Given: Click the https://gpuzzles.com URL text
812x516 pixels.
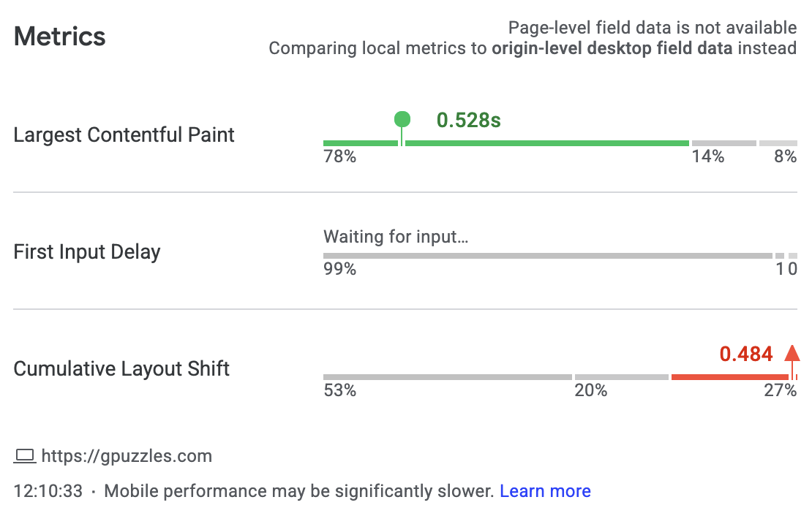Looking at the screenshot, I should [127, 457].
